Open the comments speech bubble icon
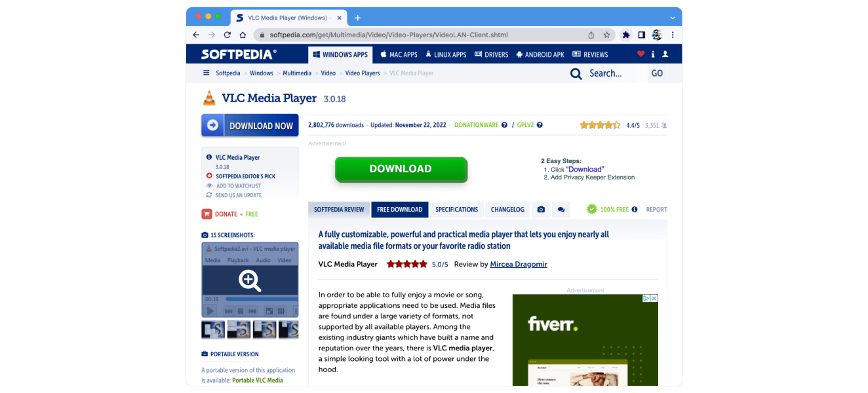This screenshot has width=868, height=393. (x=561, y=210)
